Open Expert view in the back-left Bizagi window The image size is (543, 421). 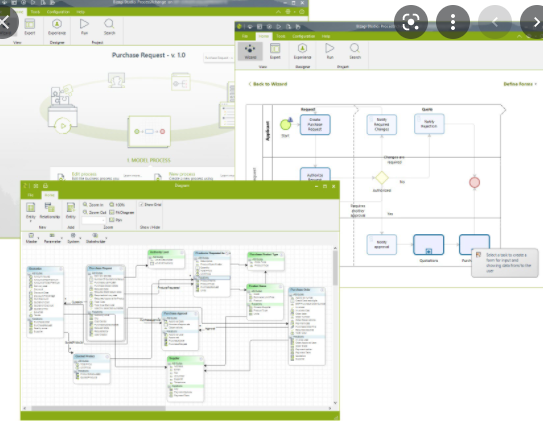pos(29,27)
